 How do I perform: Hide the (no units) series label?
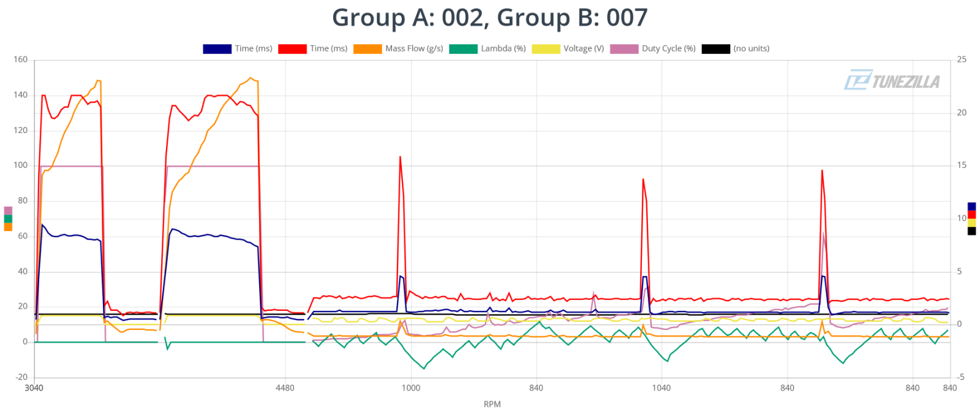pos(752,49)
